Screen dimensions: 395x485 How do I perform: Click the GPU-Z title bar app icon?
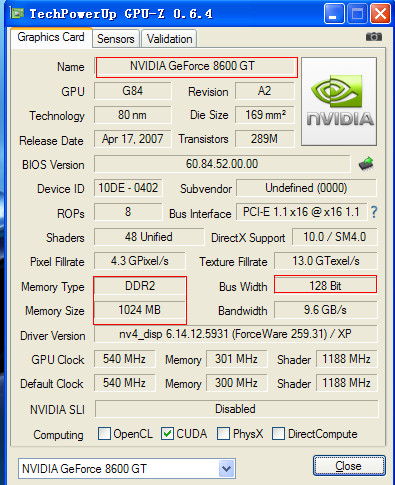pos(17,13)
